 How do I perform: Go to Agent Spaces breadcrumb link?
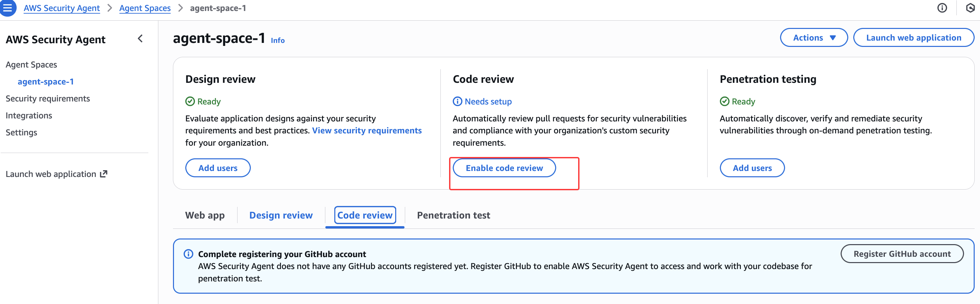[x=145, y=8]
